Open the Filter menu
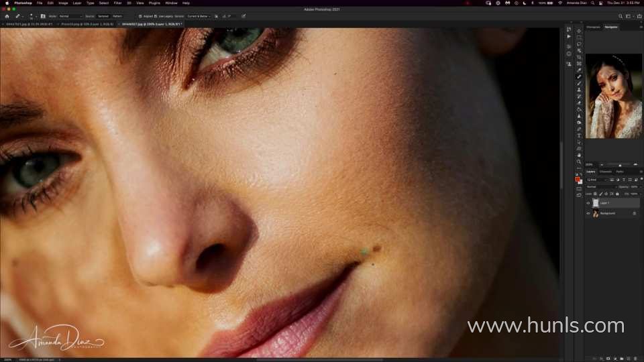 (x=117, y=3)
